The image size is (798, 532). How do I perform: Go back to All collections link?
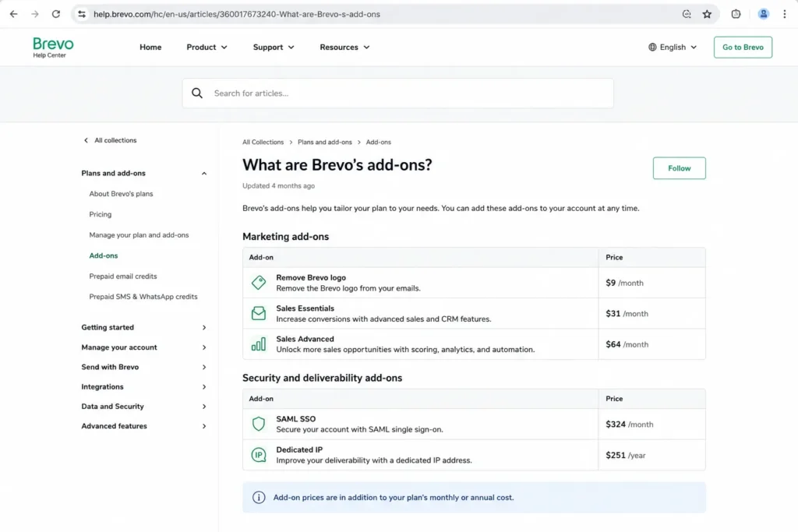point(110,140)
